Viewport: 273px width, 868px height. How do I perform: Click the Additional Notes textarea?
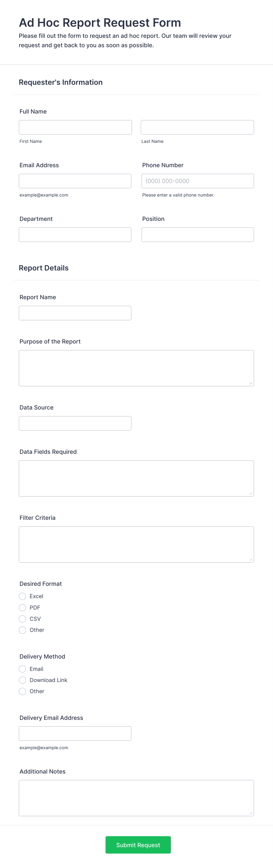(x=136, y=798)
